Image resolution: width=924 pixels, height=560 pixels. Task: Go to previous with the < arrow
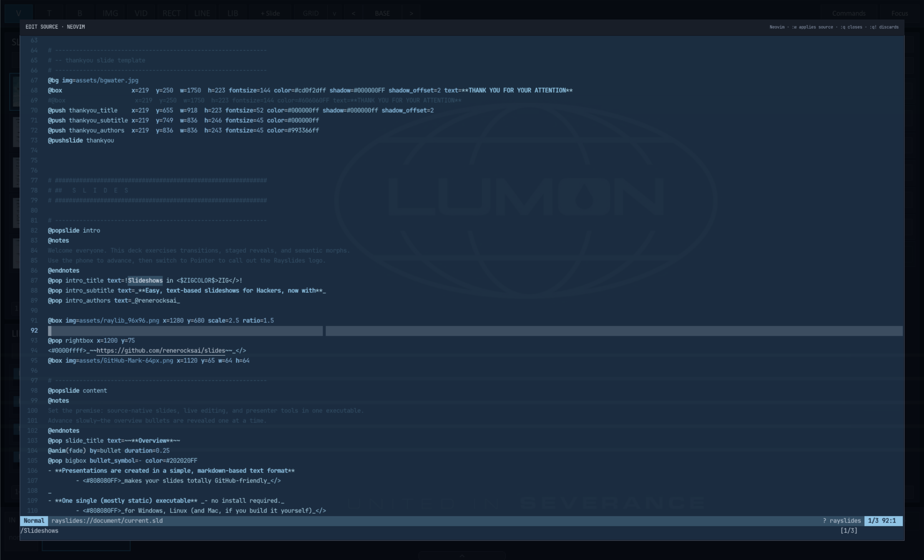pos(354,13)
